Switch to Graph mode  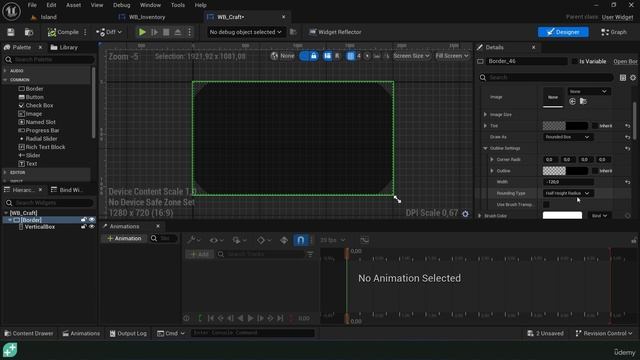coord(613,32)
